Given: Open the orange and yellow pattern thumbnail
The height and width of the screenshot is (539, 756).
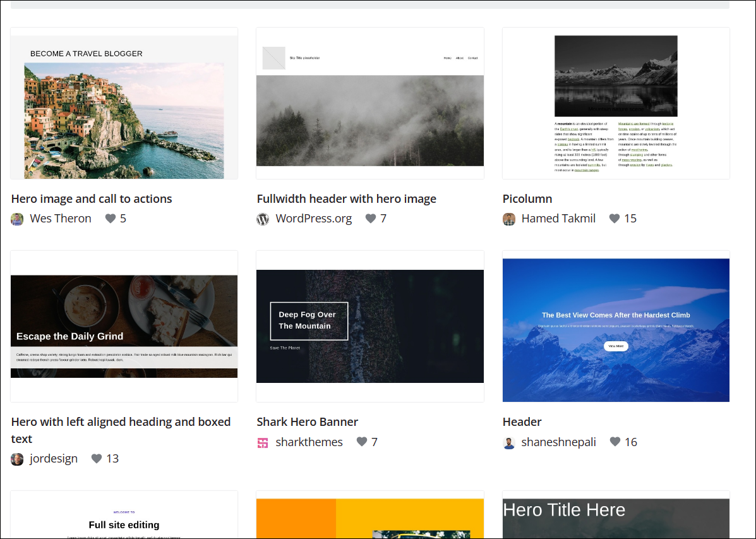Looking at the screenshot, I should 370,515.
